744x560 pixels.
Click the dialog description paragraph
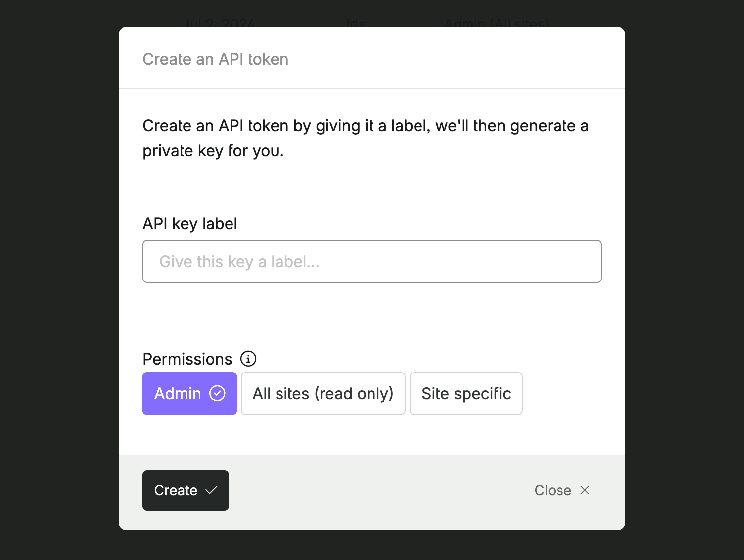[x=366, y=138]
